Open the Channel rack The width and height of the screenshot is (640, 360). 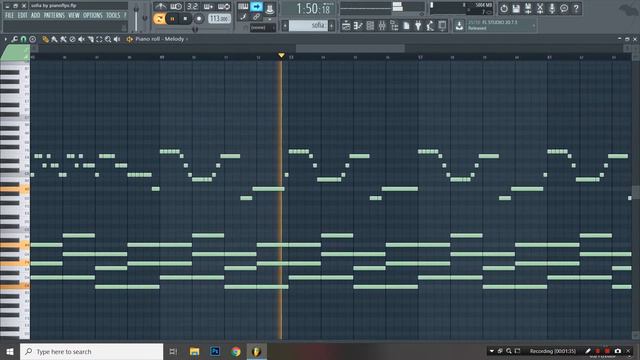pos(370,26)
